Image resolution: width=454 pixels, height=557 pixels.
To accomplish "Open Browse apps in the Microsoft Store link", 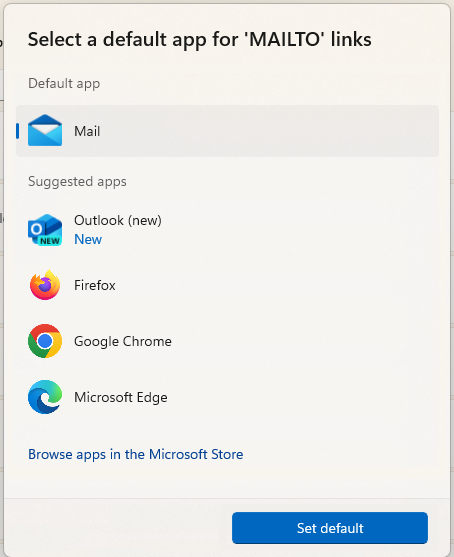I will pos(136,454).
